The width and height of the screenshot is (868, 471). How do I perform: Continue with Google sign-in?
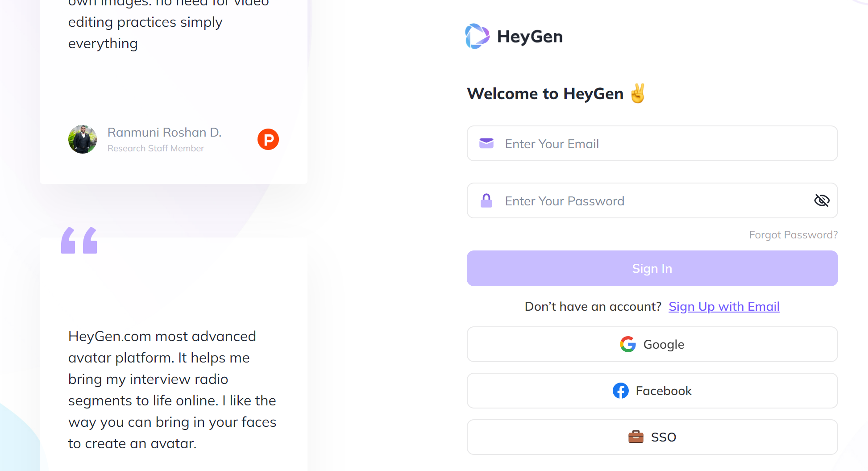coord(652,344)
